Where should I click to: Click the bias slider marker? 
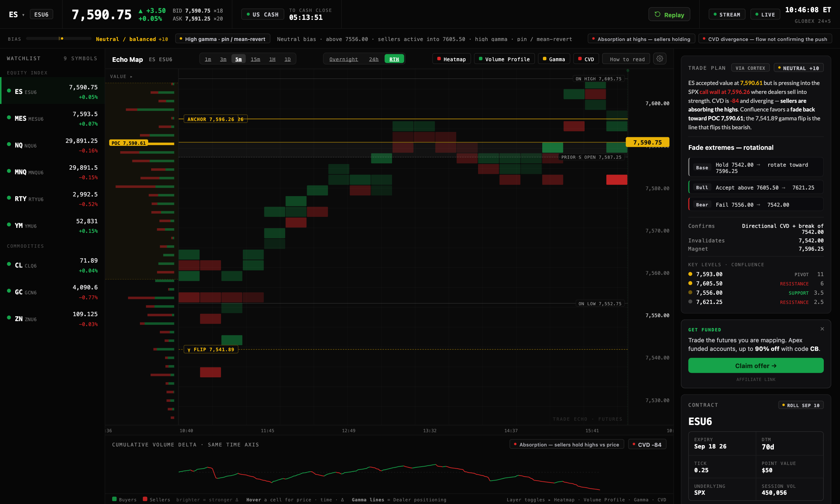61,39
